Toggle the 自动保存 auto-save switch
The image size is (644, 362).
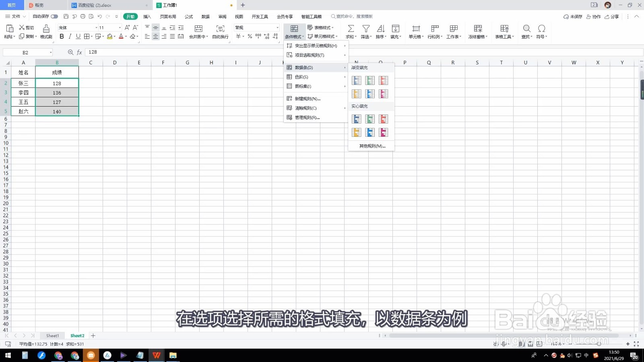pyautogui.click(x=54, y=16)
